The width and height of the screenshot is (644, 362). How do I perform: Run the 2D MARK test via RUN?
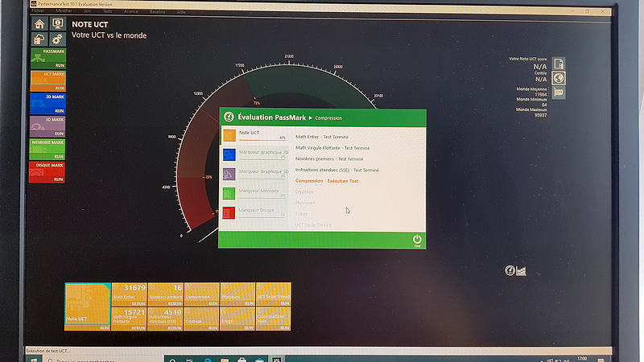pyautogui.click(x=59, y=111)
